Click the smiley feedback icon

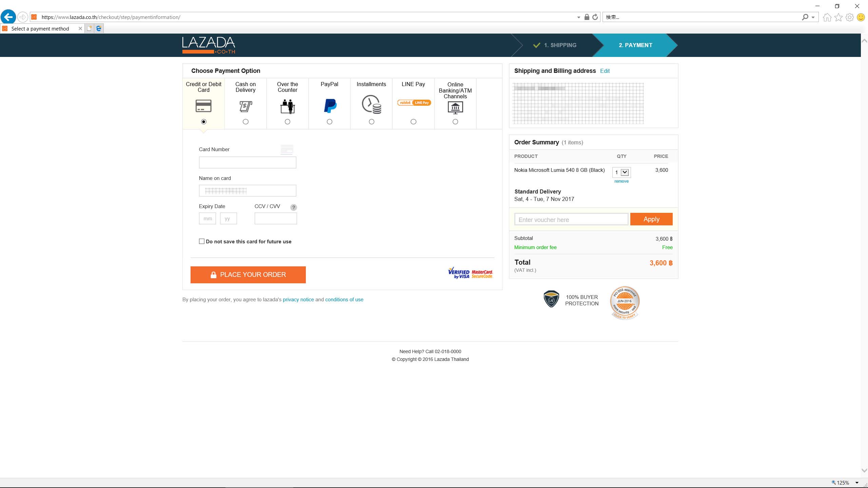tap(861, 17)
